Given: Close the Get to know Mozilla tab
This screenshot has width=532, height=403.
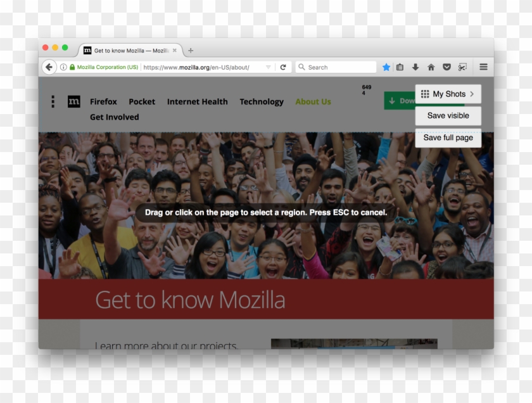Looking at the screenshot, I should click(x=175, y=51).
